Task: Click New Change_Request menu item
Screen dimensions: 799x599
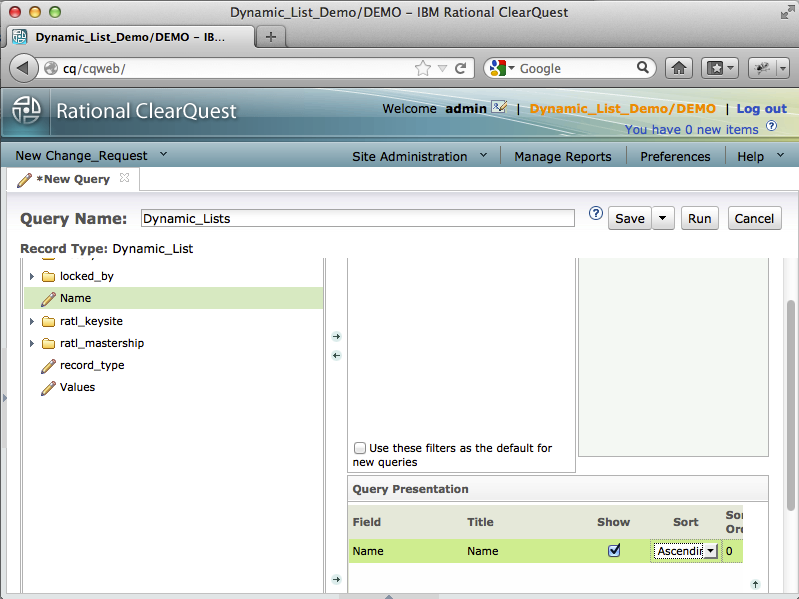Action: 82,156
